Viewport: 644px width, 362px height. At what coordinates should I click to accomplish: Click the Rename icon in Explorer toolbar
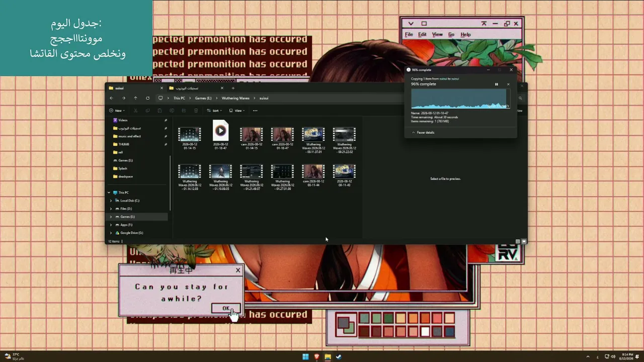[172, 111]
